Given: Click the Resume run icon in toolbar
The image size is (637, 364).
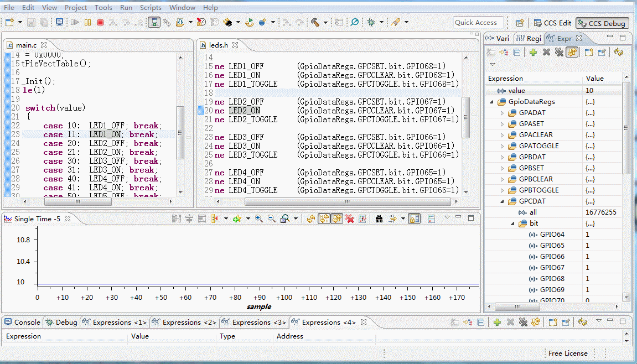Looking at the screenshot, I should point(75,22).
